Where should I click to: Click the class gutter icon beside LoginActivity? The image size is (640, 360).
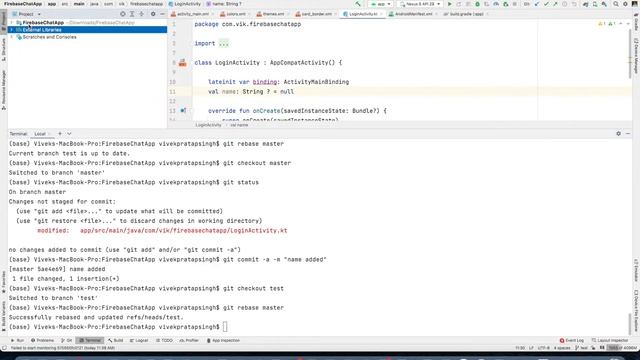182,63
